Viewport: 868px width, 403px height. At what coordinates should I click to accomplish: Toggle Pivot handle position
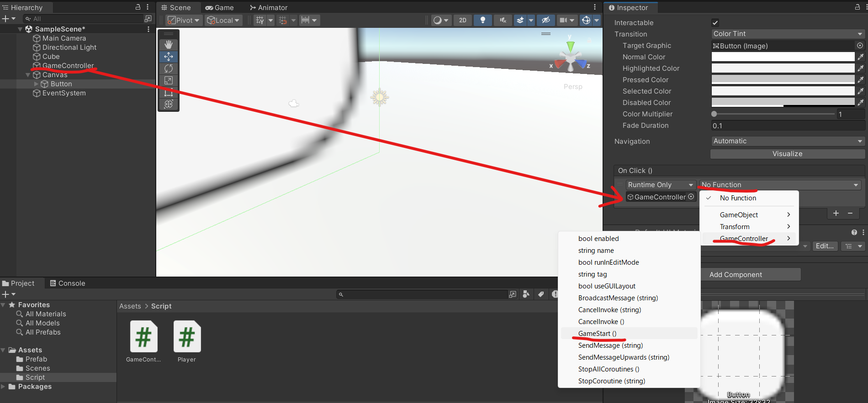[x=184, y=20]
